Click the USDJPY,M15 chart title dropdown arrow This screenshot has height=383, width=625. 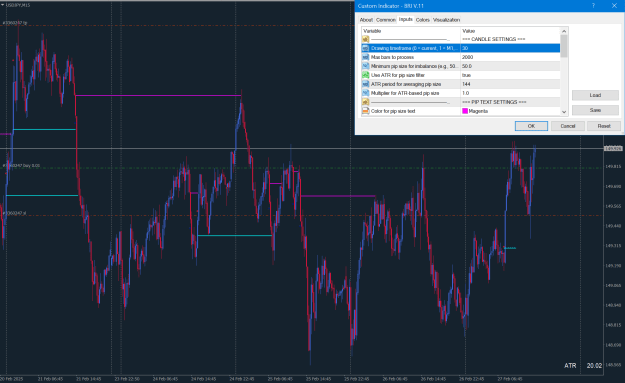point(3,5)
